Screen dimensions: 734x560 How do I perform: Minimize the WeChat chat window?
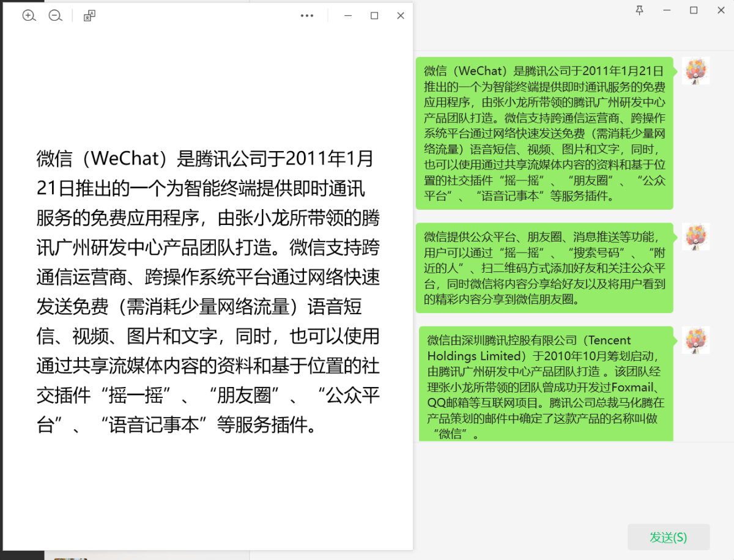pos(667,10)
